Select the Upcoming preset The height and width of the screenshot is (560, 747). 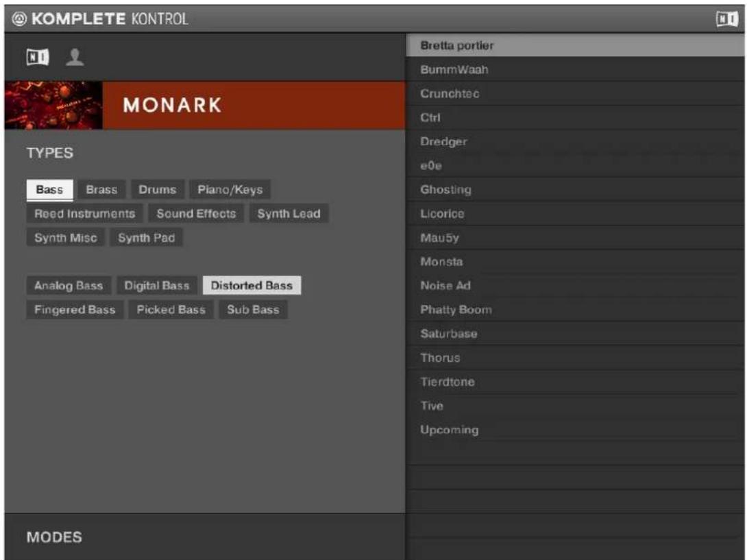[x=575, y=430]
